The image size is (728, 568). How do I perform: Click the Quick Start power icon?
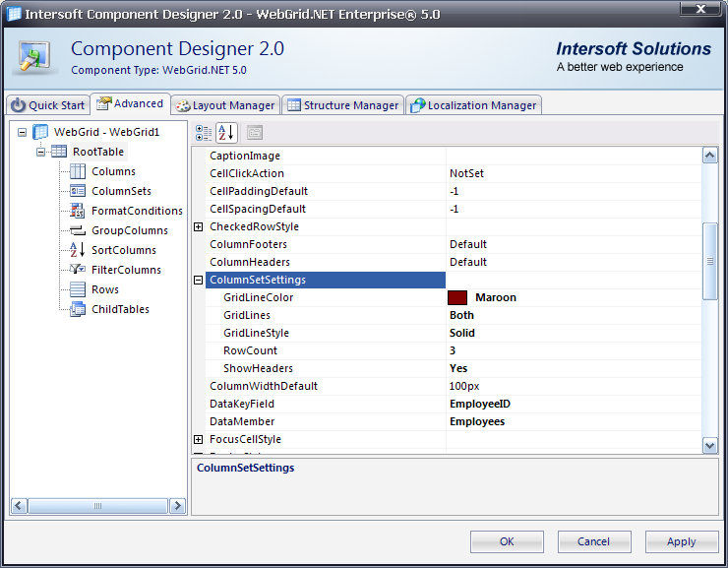(18, 105)
